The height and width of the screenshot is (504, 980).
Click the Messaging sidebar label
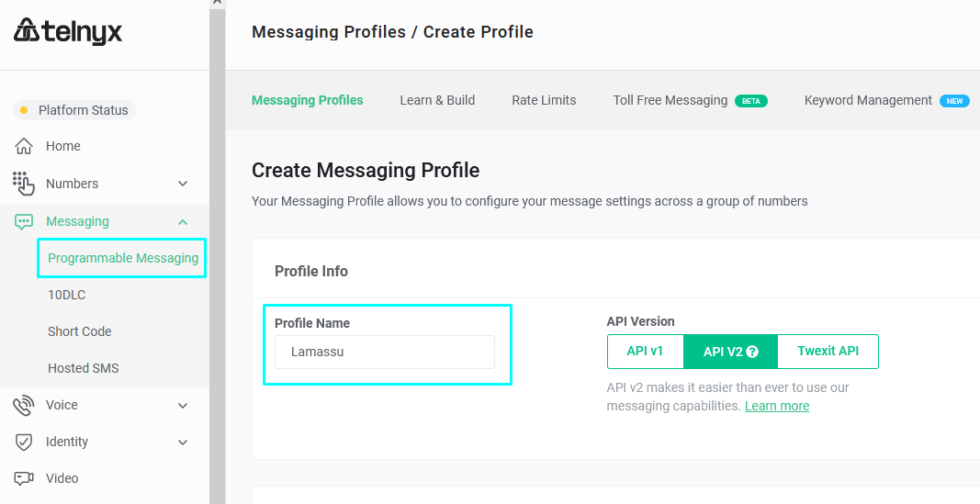(x=77, y=222)
